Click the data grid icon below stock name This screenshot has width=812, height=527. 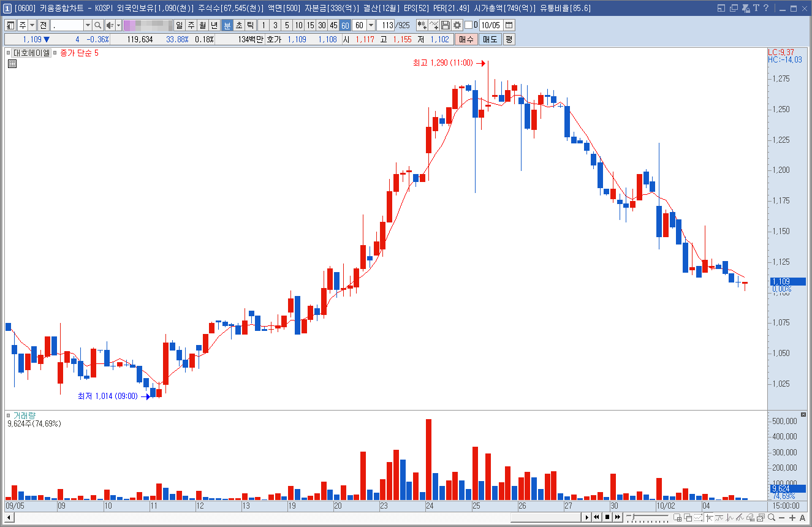coord(12,63)
